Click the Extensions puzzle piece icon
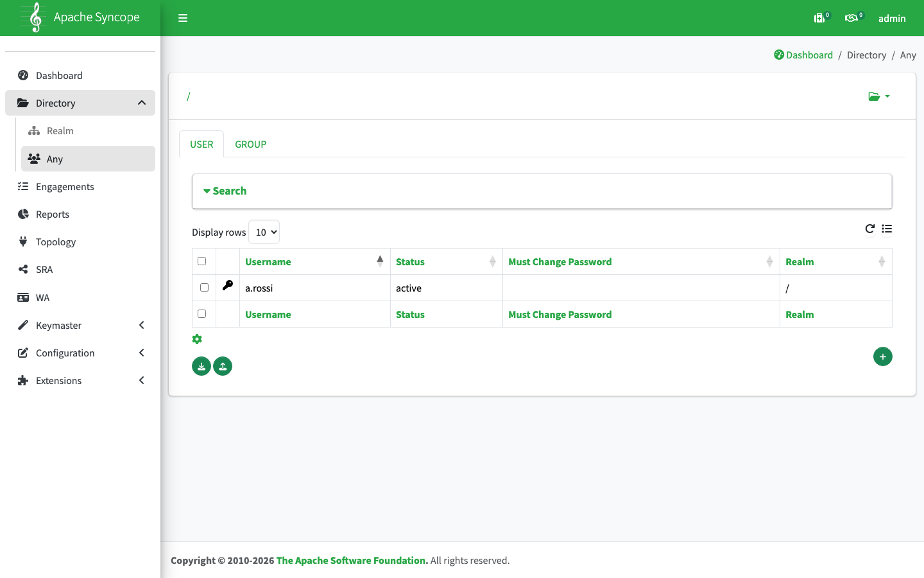Screen dimensions: 924x578 [x=23, y=380]
